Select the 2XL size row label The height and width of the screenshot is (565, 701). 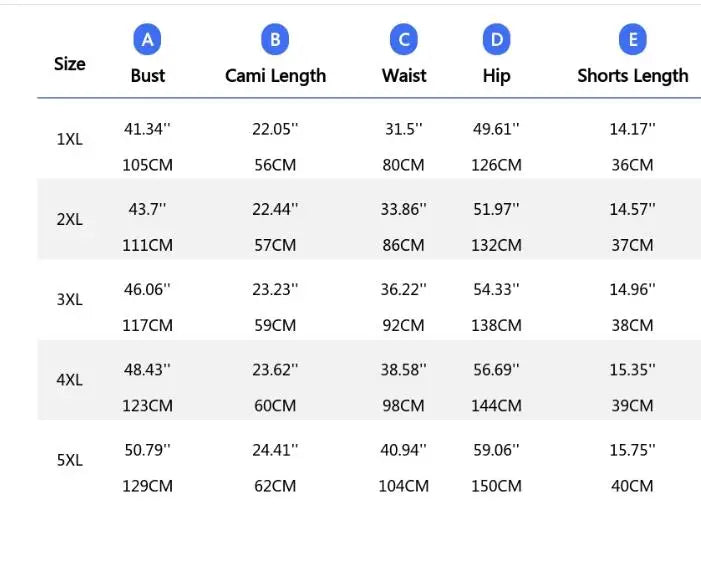[70, 219]
